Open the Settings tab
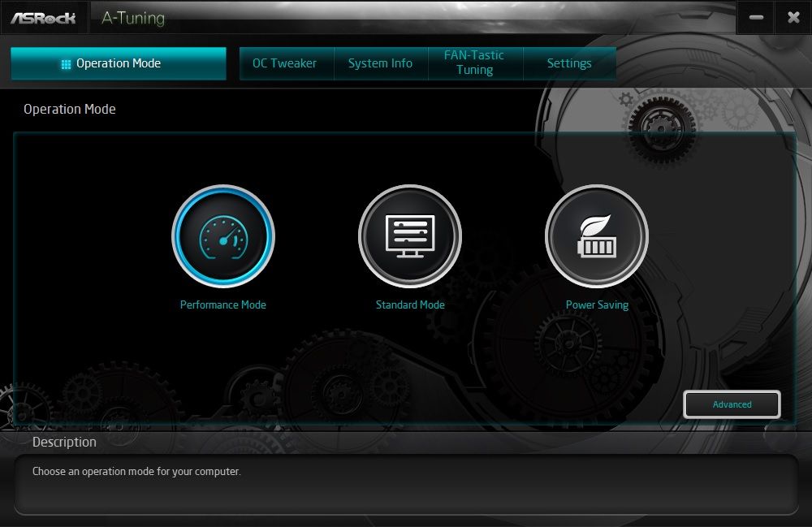This screenshot has height=527, width=812. tap(570, 63)
